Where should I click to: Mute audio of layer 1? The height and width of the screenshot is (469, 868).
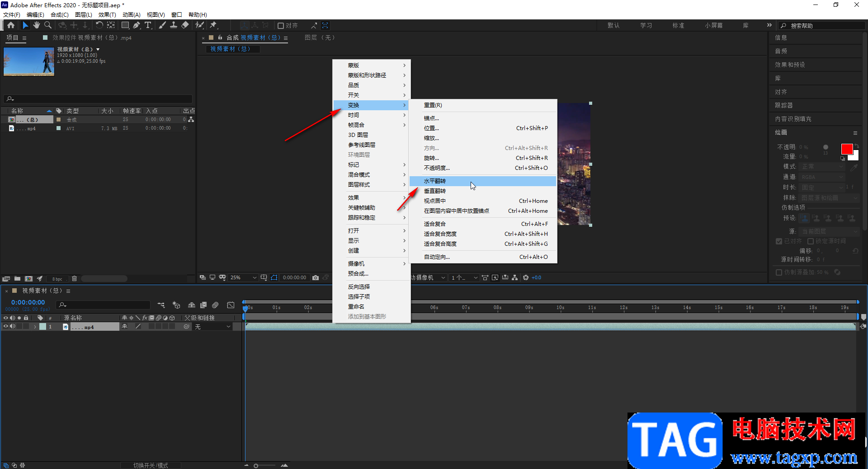(13, 326)
